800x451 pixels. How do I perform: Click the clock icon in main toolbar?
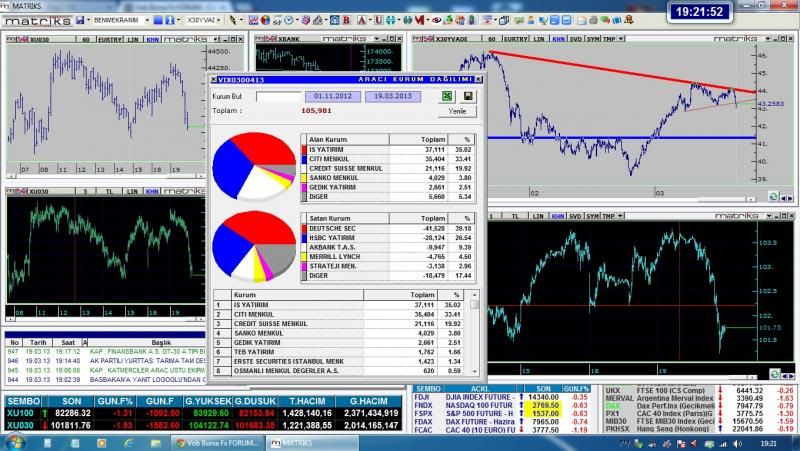pos(289,20)
